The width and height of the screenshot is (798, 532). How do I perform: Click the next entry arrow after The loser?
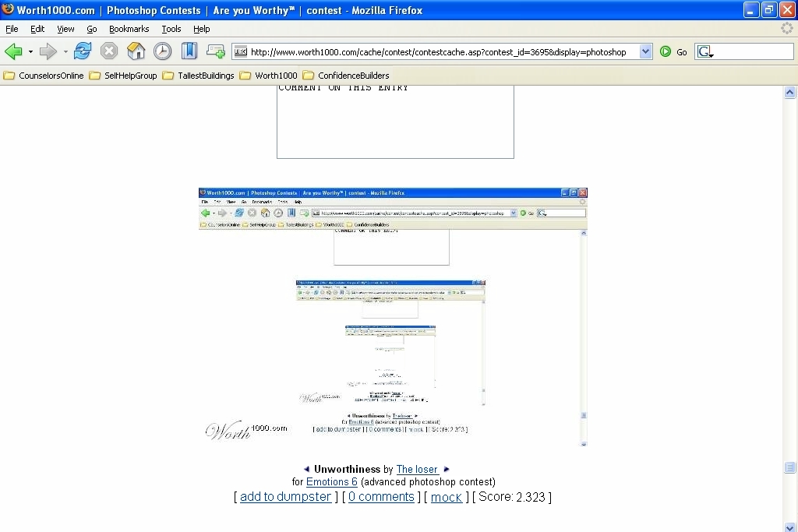447,469
